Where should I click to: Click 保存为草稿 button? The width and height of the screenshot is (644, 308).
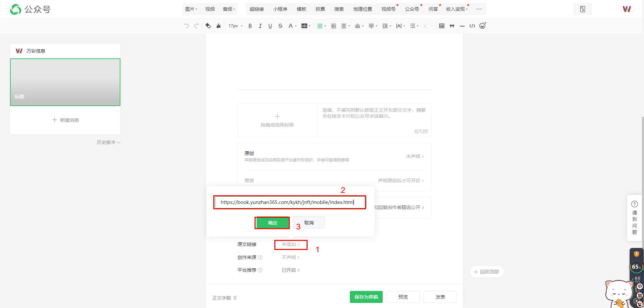[366, 297]
